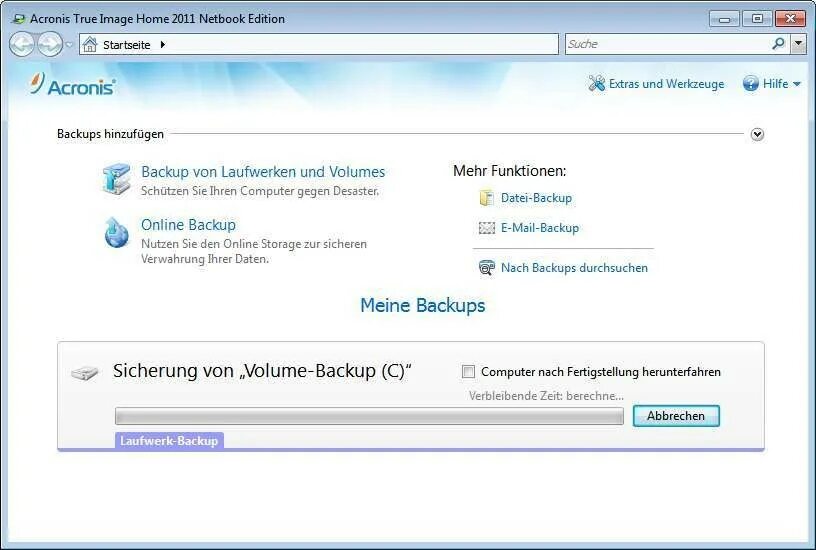Open the search options dropdown
The height and width of the screenshot is (550, 816).
tap(798, 44)
